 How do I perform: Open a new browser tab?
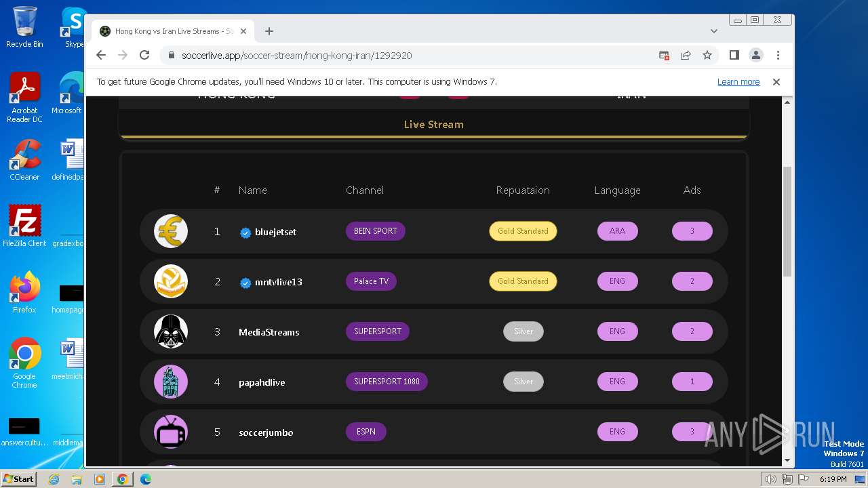[269, 31]
